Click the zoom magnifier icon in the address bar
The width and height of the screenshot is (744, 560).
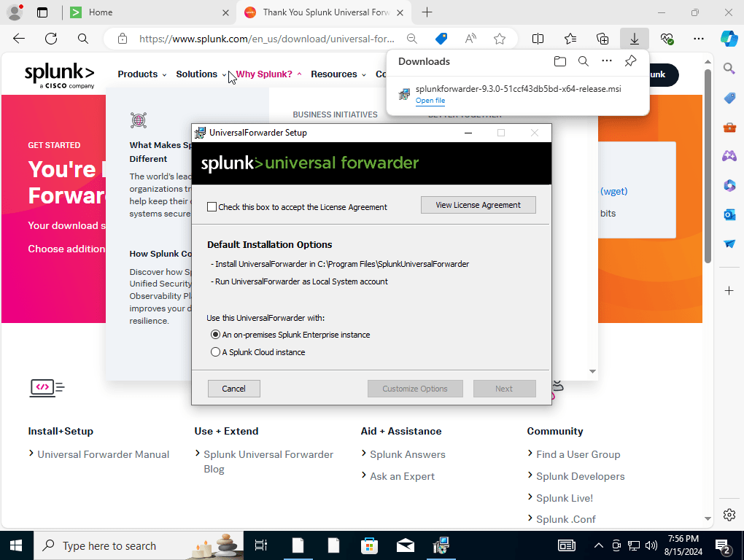[412, 39]
